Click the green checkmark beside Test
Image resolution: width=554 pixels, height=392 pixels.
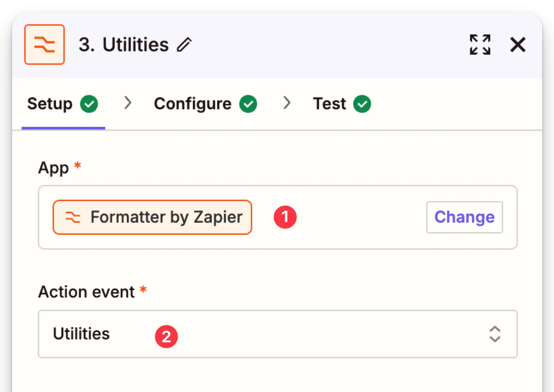(362, 104)
